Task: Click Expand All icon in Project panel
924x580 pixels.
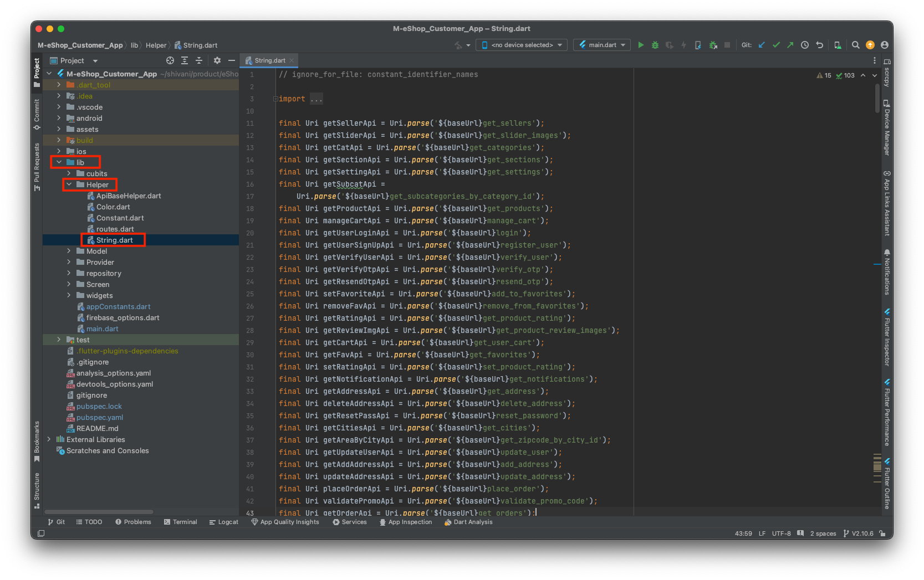Action: 185,60
